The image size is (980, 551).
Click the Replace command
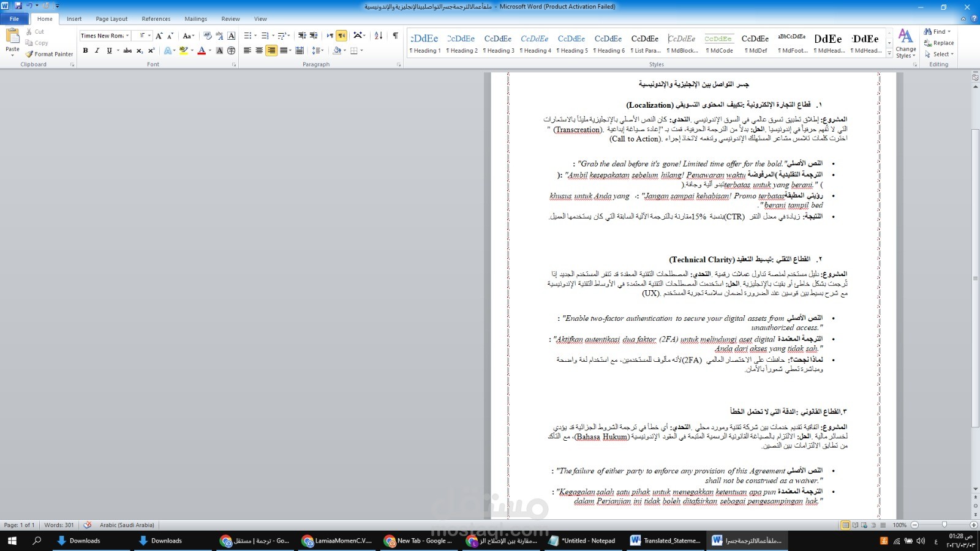(939, 43)
